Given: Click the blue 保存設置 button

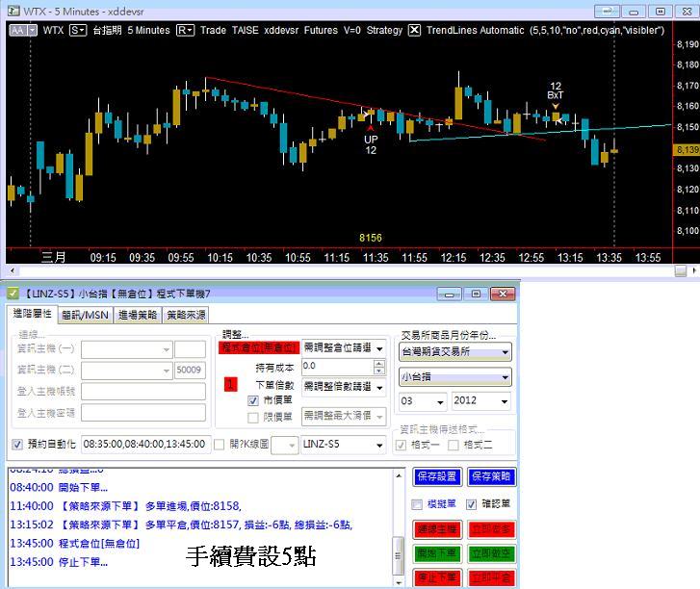Looking at the screenshot, I should click(437, 476).
